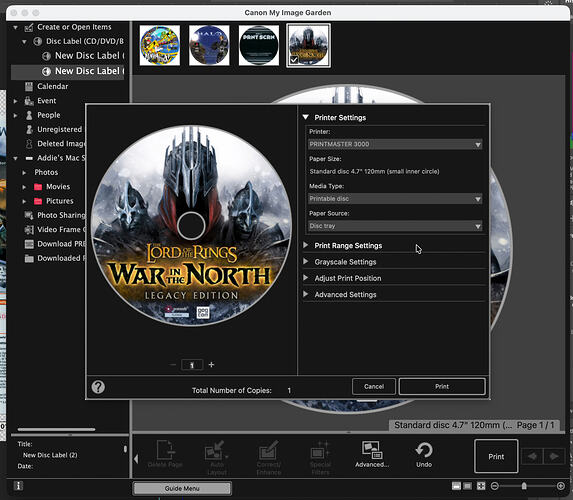Increase copies with the plus button
This screenshot has height=500, width=573.
tap(211, 365)
